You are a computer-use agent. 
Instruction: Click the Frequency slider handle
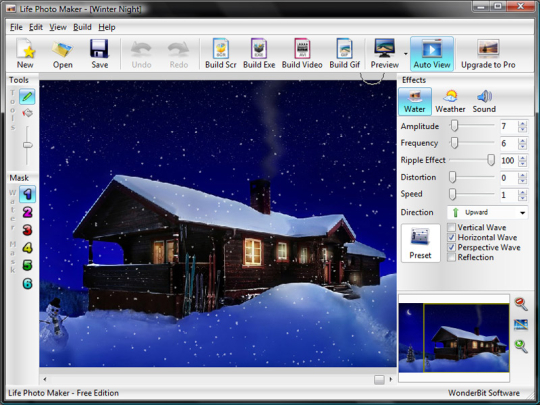coord(454,143)
